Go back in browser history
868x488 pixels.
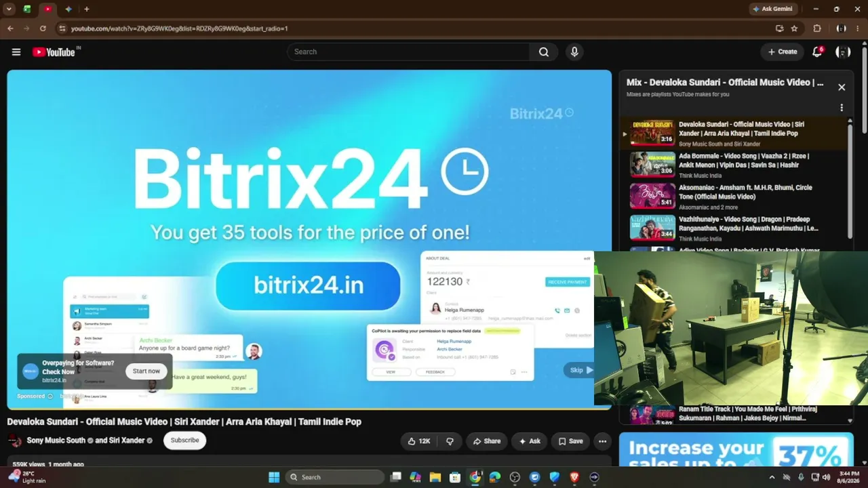coord(10,28)
